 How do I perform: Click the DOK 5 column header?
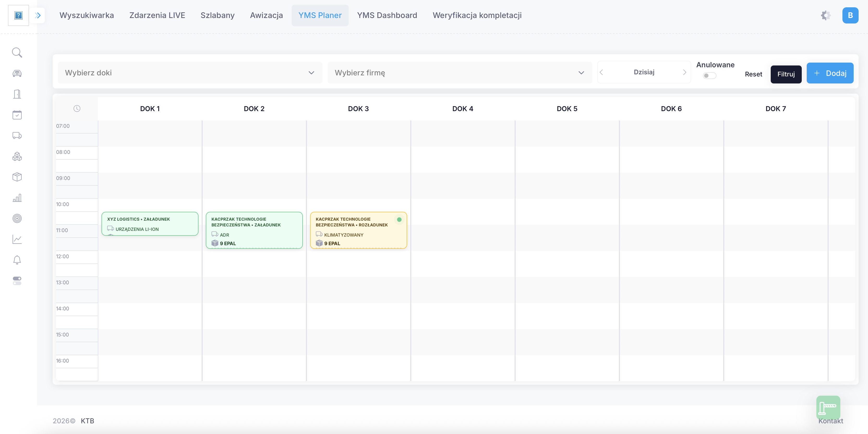(x=567, y=108)
